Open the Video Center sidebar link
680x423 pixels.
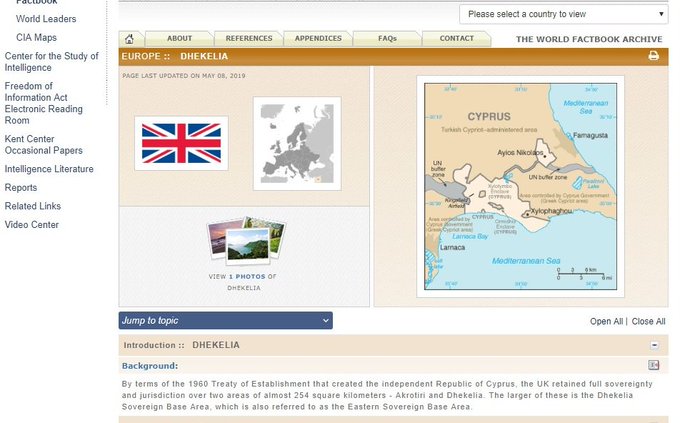(x=32, y=225)
